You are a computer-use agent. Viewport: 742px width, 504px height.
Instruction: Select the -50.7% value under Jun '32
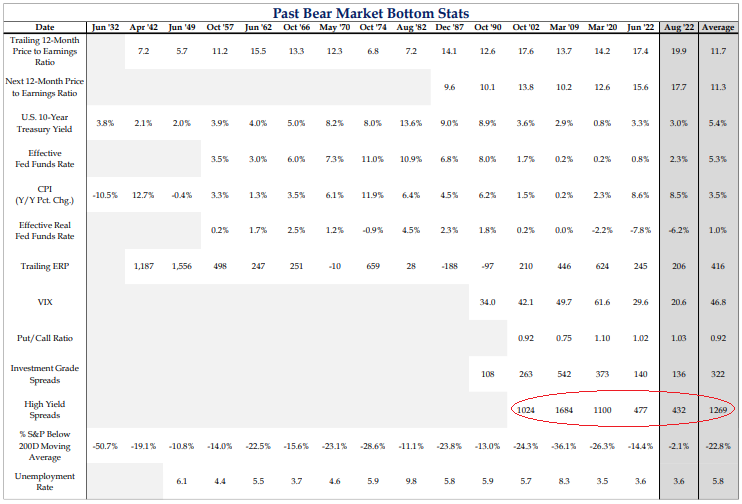click(105, 445)
